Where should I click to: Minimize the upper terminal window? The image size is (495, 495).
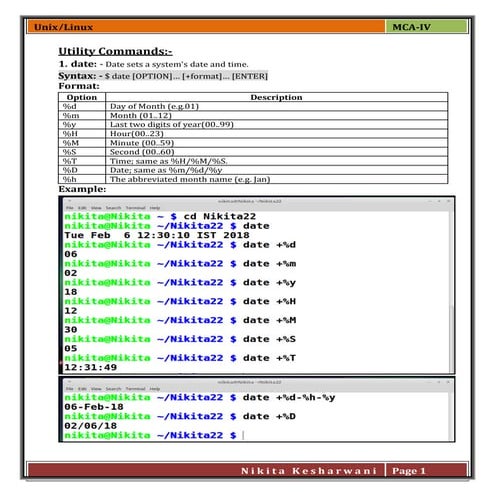(x=430, y=201)
